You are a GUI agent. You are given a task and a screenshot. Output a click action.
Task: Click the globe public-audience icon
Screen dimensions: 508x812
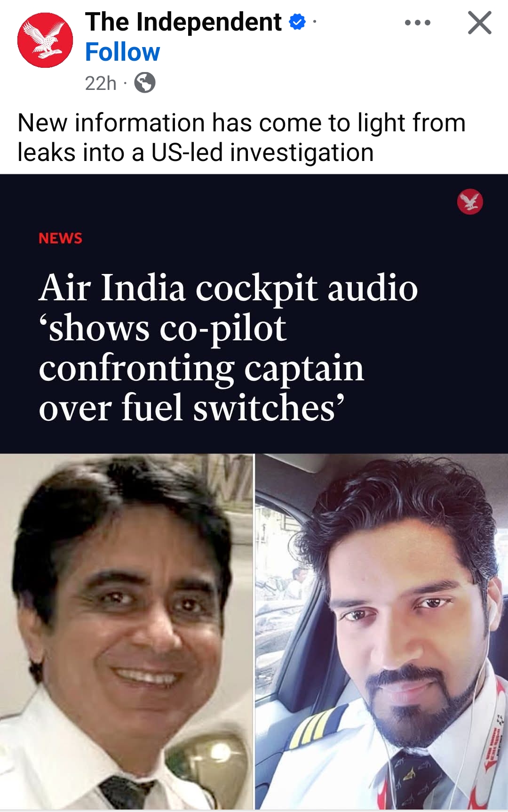tap(145, 83)
